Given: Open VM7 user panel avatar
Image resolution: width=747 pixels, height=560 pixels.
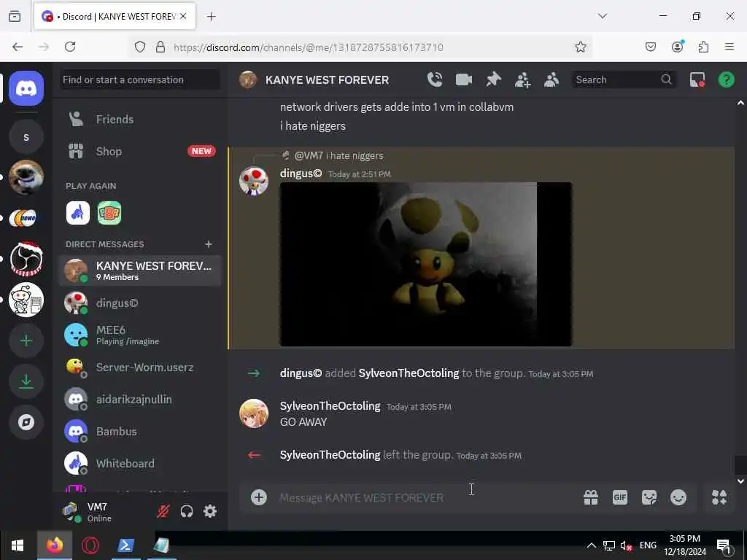Looking at the screenshot, I should coord(72,511).
